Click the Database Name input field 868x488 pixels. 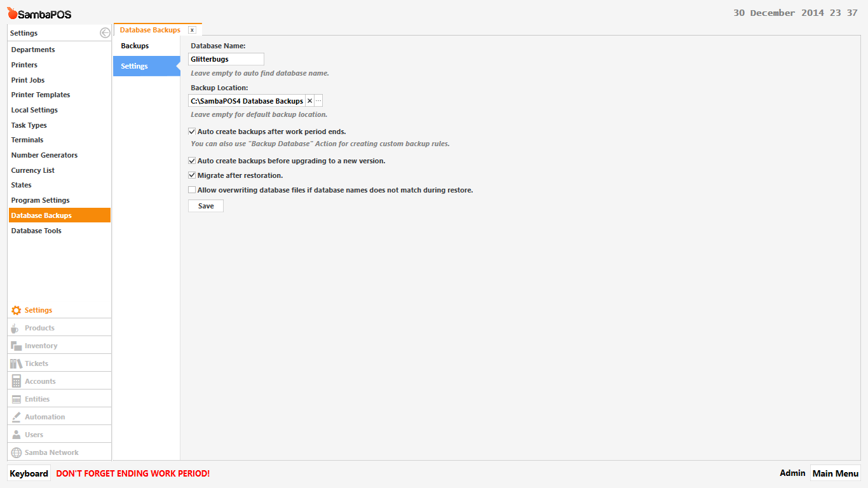(226, 59)
